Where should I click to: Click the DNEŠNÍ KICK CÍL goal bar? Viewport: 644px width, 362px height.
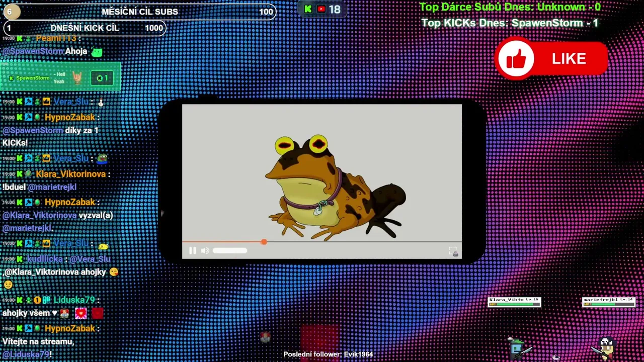(85, 28)
